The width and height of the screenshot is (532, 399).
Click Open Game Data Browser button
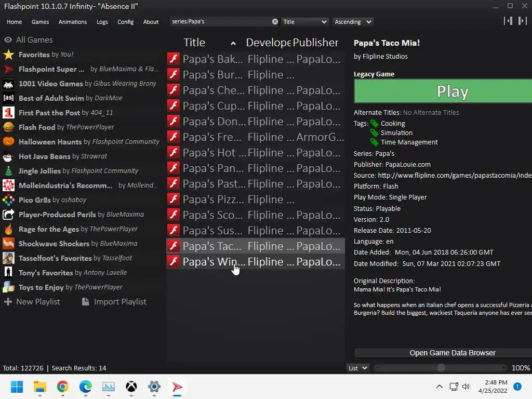pyautogui.click(x=443, y=353)
